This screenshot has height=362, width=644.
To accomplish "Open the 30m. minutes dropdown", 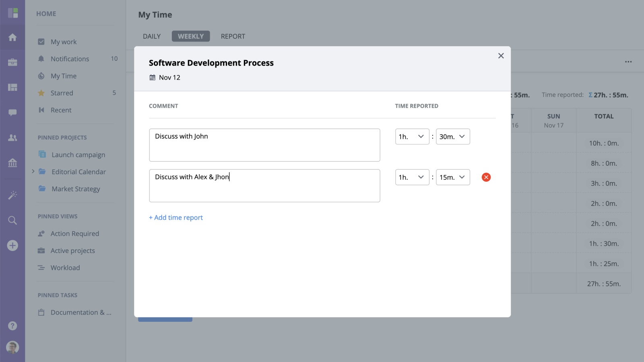I will 453,136.
